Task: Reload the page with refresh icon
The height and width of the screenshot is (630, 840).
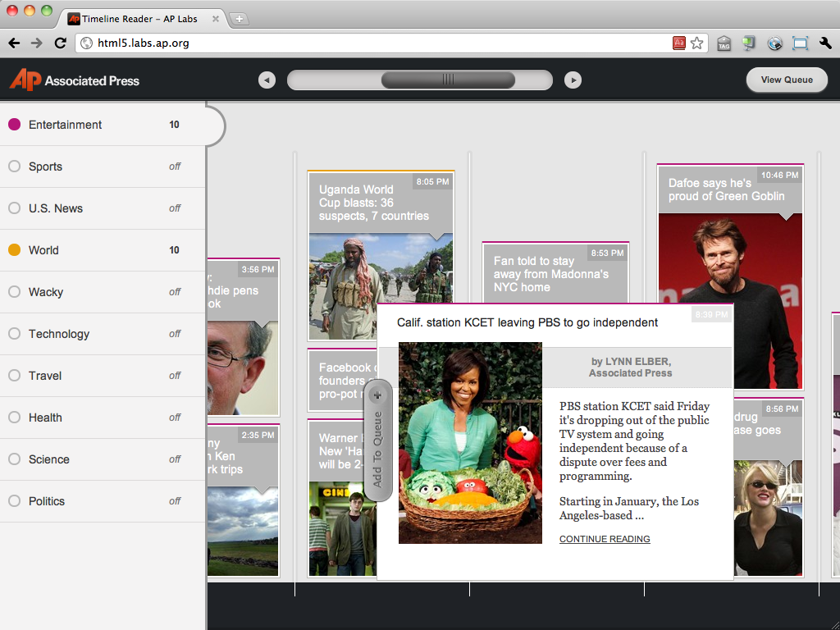Action: (x=60, y=43)
